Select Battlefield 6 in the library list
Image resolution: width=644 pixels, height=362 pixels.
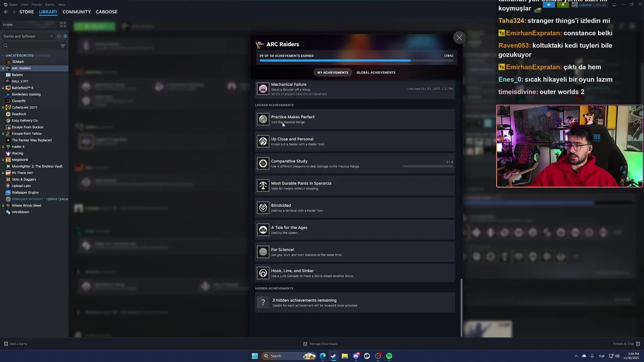coord(22,88)
